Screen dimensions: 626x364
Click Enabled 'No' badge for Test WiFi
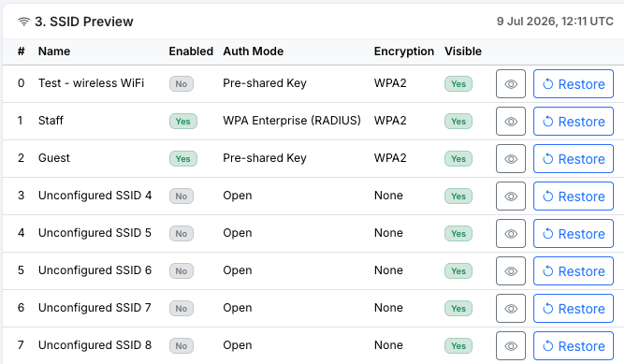click(x=182, y=84)
